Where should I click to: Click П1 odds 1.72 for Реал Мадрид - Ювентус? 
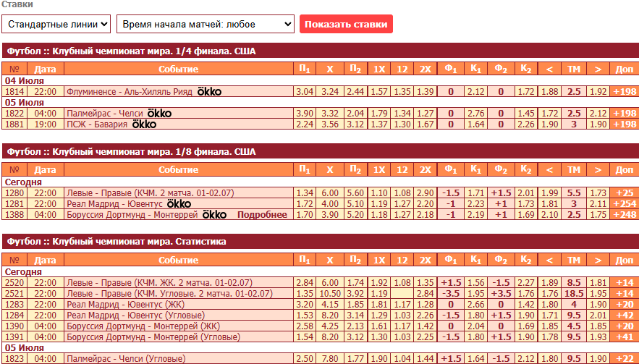pyautogui.click(x=305, y=203)
